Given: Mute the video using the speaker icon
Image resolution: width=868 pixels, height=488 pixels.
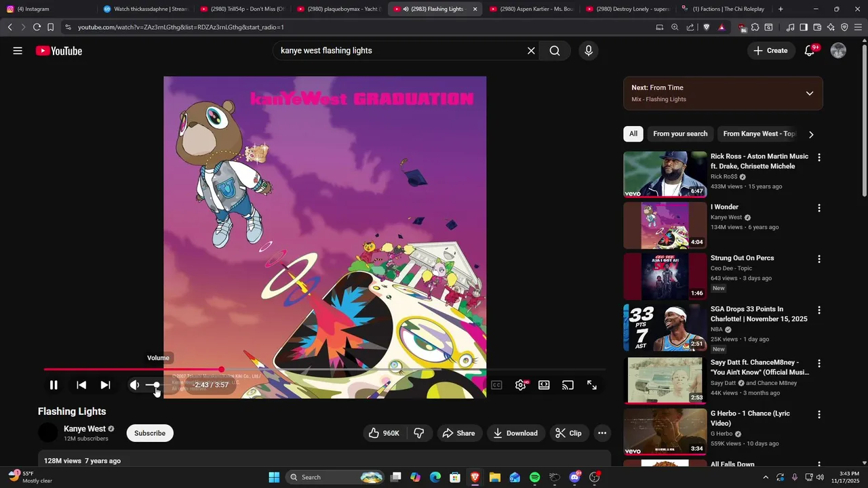Looking at the screenshot, I should click(x=134, y=385).
